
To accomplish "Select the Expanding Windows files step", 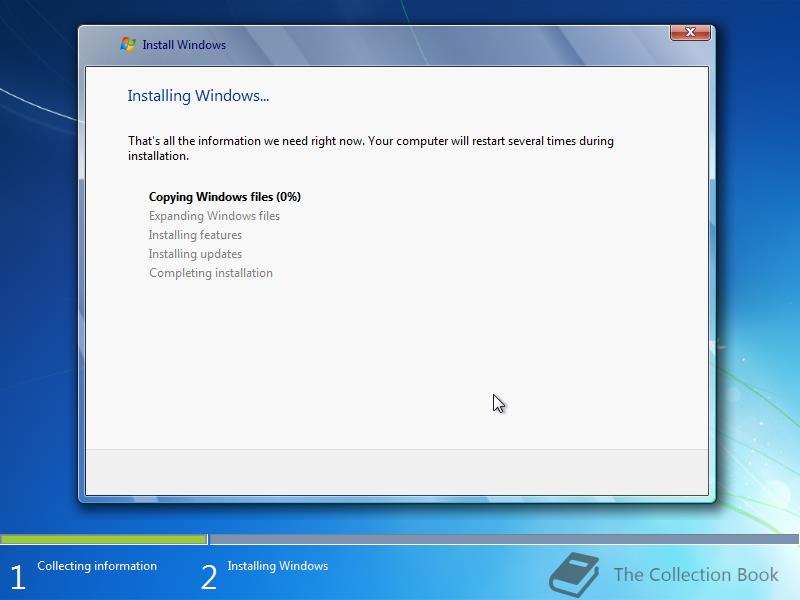I will click(214, 216).
